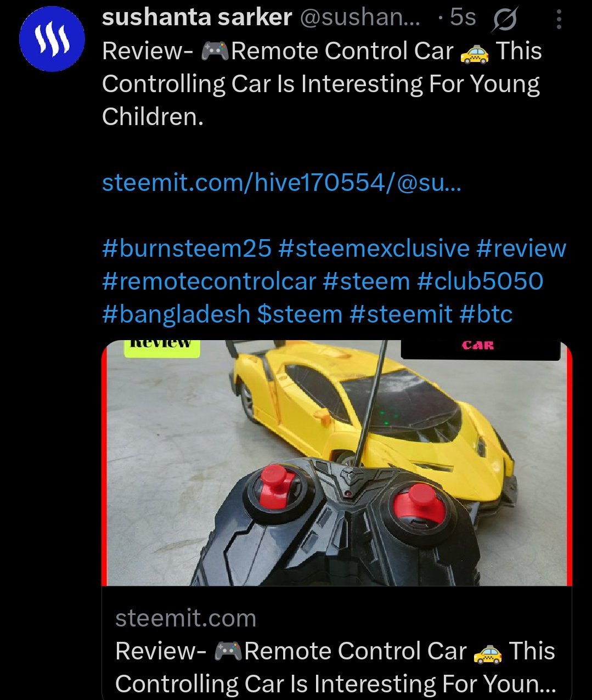
Task: Open the #club5050 hashtag
Action: (x=480, y=281)
